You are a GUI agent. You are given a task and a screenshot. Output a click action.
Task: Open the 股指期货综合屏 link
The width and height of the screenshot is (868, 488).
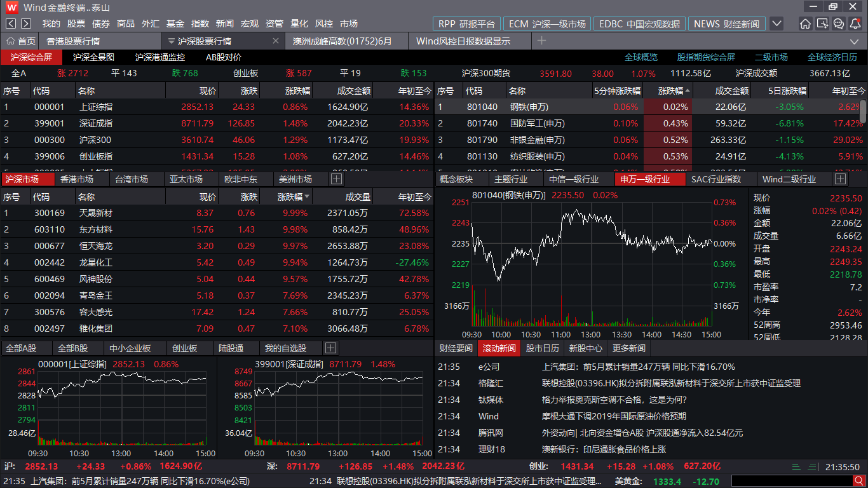pyautogui.click(x=706, y=57)
